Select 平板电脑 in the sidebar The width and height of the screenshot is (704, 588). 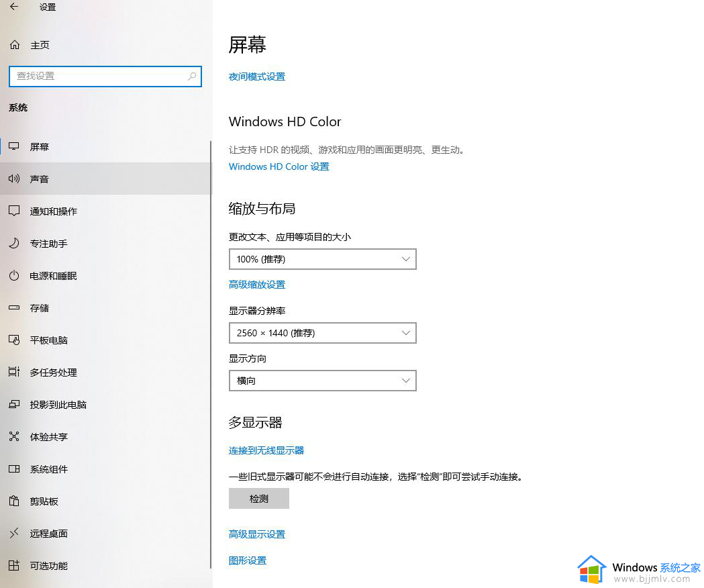point(105,340)
